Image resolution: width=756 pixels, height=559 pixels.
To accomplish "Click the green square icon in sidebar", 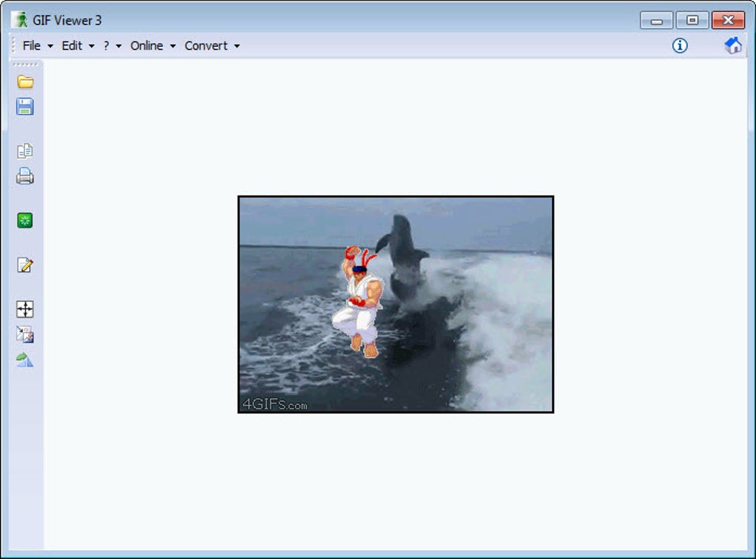I will click(x=25, y=220).
